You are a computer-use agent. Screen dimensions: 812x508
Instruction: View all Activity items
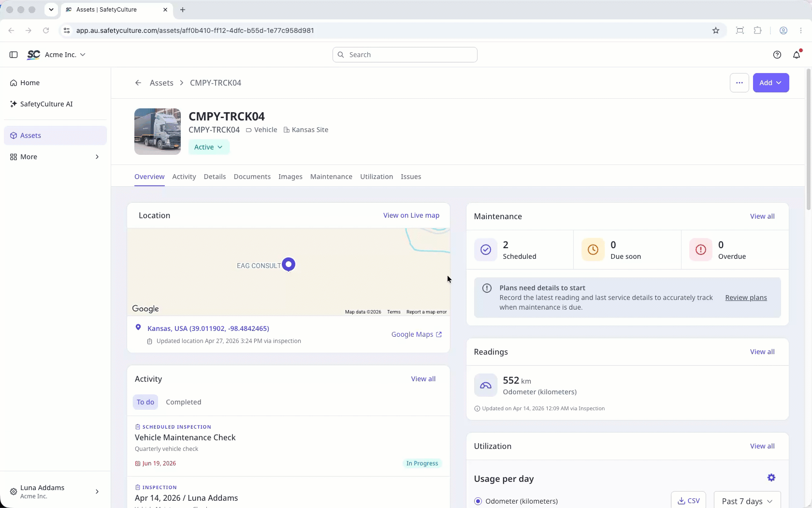(x=423, y=379)
